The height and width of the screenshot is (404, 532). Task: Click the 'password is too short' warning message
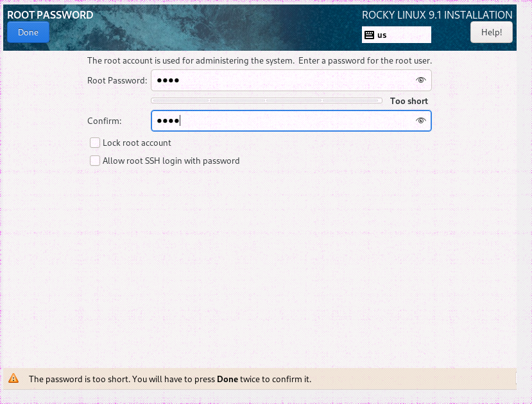tap(170, 379)
